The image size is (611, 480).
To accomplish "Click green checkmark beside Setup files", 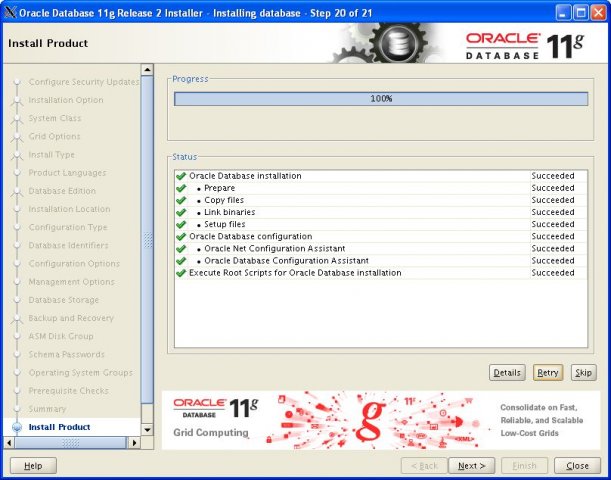I will coord(181,224).
